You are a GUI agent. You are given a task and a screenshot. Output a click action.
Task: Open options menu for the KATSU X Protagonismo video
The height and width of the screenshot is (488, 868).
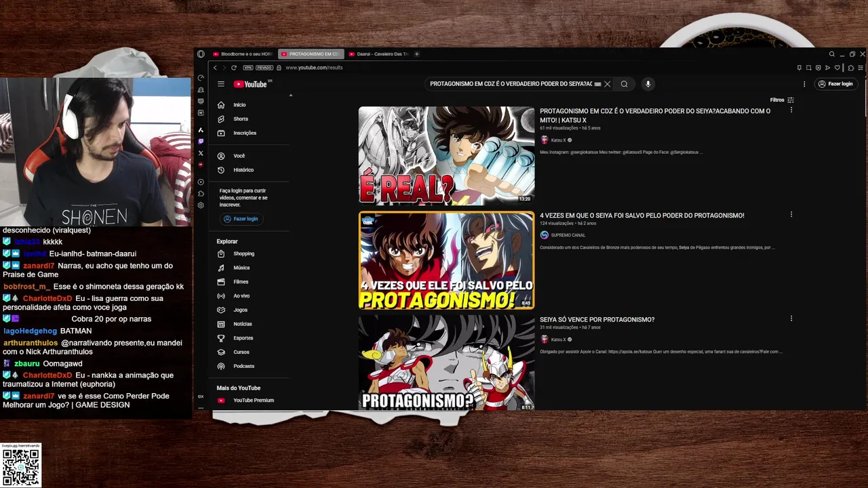click(791, 110)
